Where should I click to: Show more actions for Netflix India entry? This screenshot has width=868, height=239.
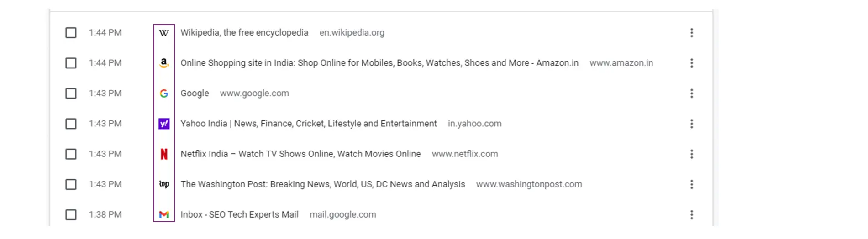pyautogui.click(x=692, y=154)
